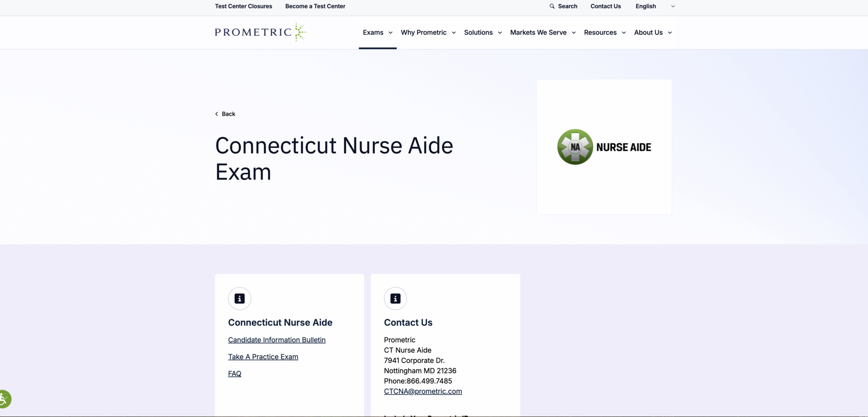
Task: Click Become a Test Center
Action: (x=315, y=6)
